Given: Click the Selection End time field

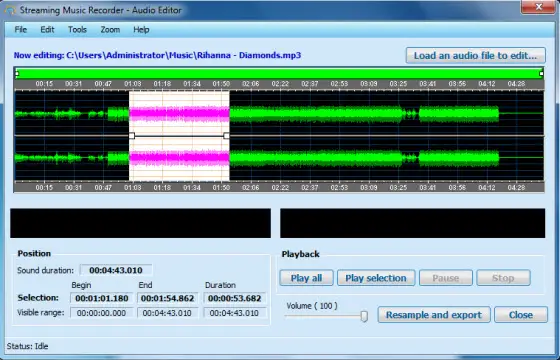Looking at the screenshot, I should click(x=168, y=298).
